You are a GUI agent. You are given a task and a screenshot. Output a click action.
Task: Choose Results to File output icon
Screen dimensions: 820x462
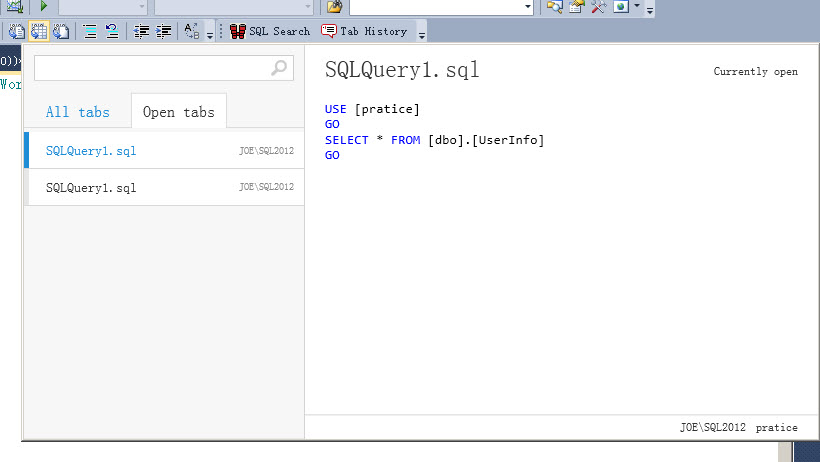61,31
